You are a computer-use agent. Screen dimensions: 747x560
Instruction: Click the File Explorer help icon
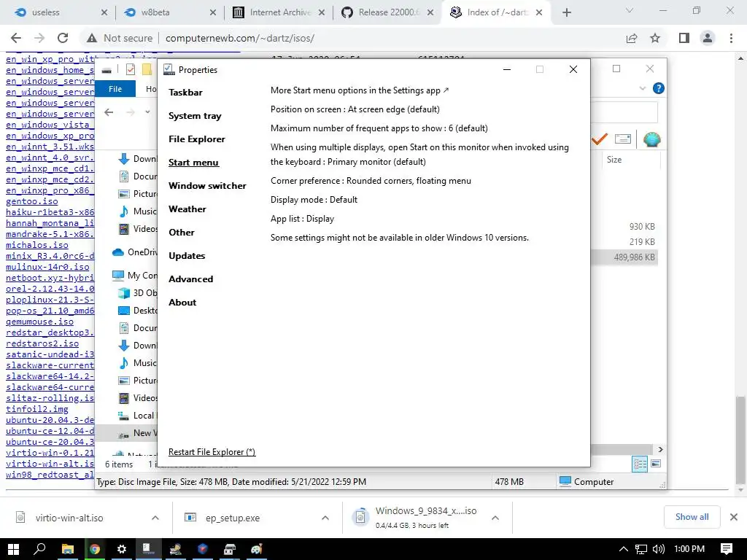[659, 88]
